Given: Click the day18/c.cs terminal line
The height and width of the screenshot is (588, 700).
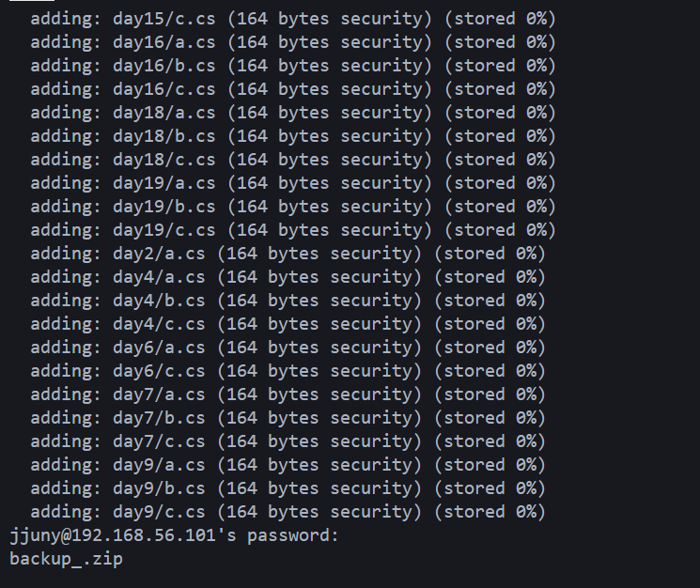Looking at the screenshot, I should pyautogui.click(x=293, y=160).
